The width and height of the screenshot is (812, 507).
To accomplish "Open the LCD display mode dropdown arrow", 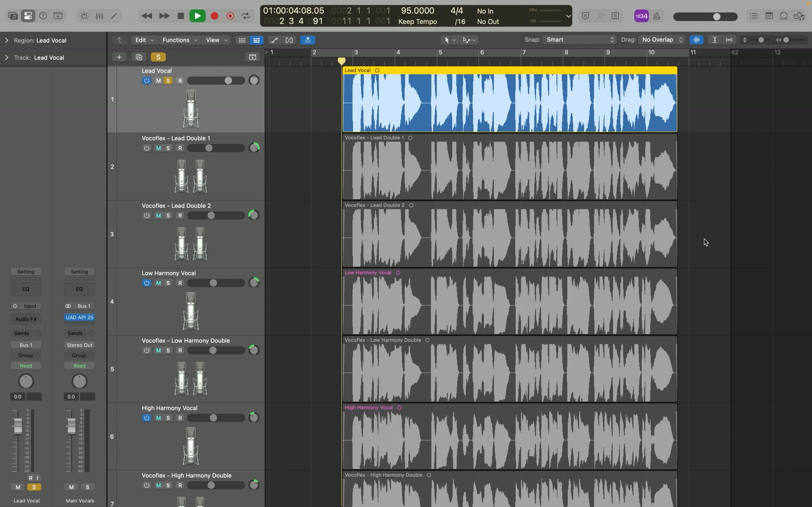I will coord(568,16).
